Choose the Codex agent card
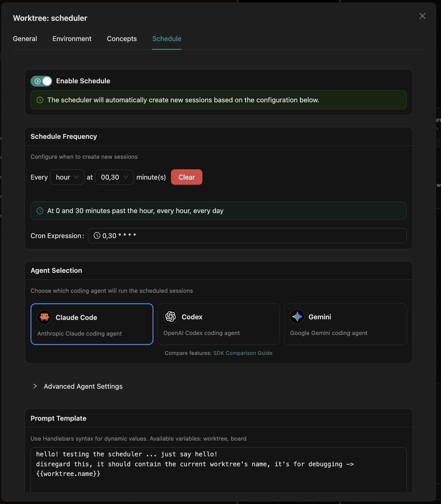Screen dimensions: 441x504 219,324
